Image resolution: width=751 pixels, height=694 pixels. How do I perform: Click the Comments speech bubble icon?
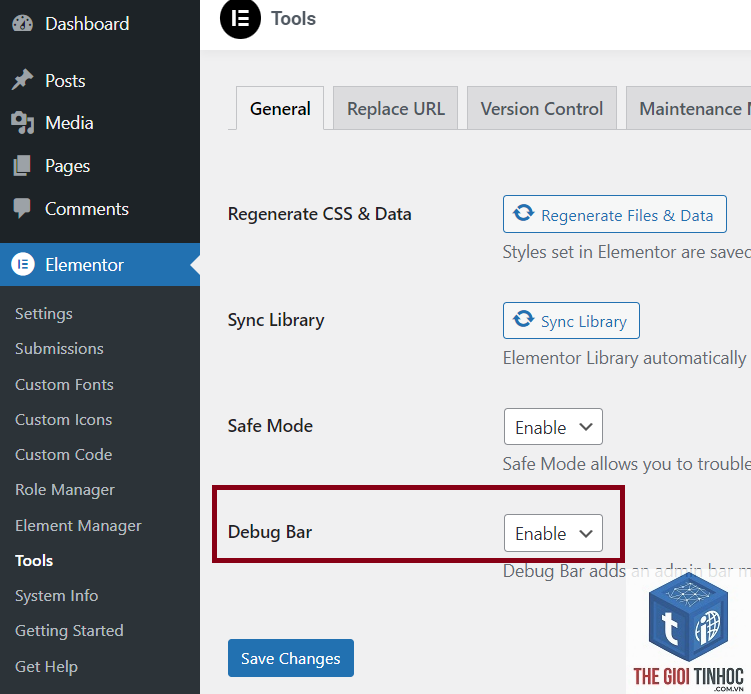[22, 208]
